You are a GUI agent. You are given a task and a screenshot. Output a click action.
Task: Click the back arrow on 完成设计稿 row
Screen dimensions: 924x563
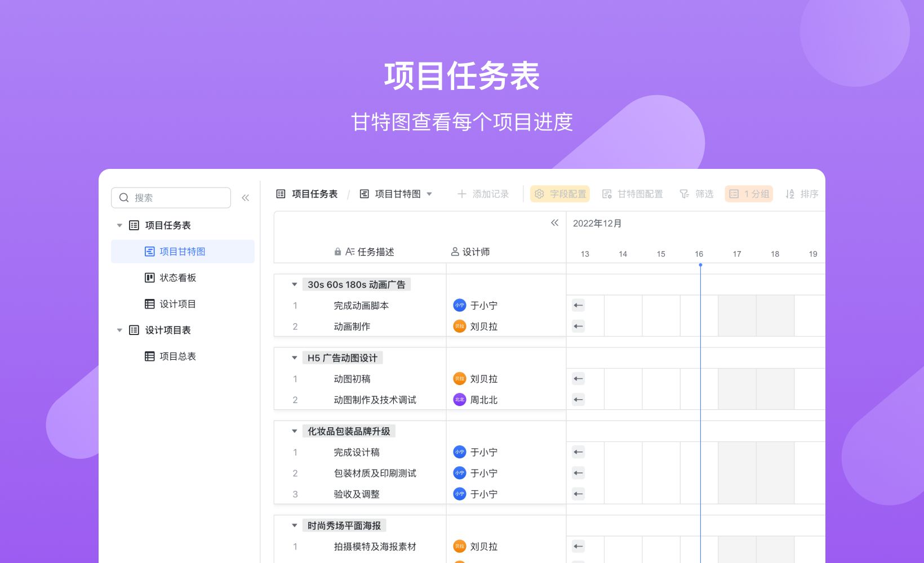(x=578, y=452)
